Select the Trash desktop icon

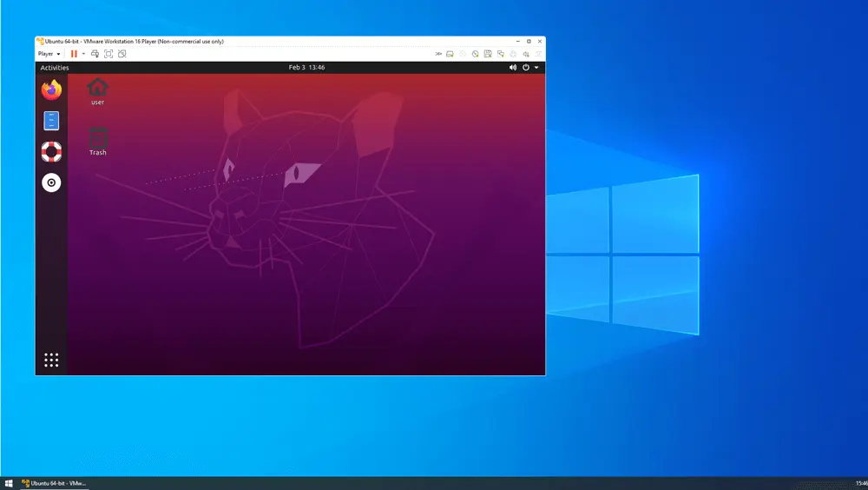98,141
